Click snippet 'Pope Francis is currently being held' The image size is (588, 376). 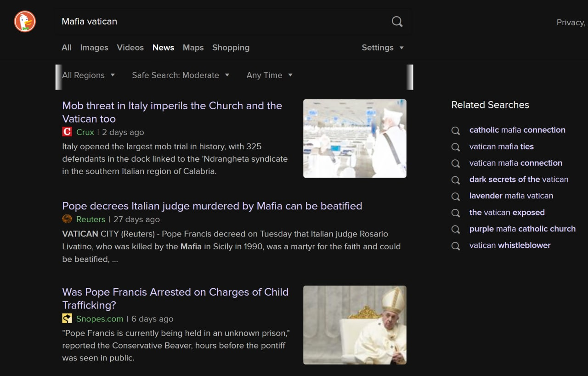[x=176, y=345]
